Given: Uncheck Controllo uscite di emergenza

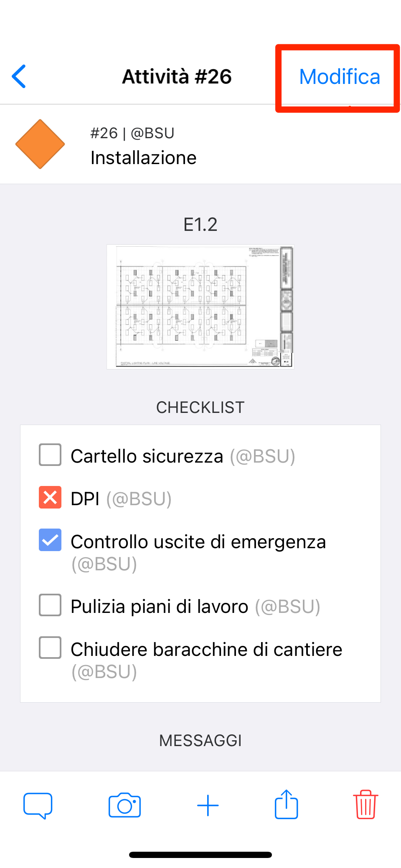Looking at the screenshot, I should 50,540.
